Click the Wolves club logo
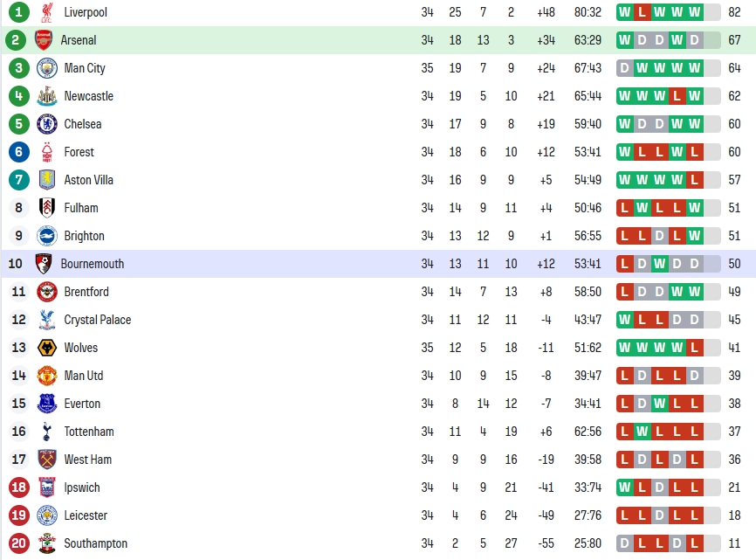The image size is (756, 560). pos(47,348)
